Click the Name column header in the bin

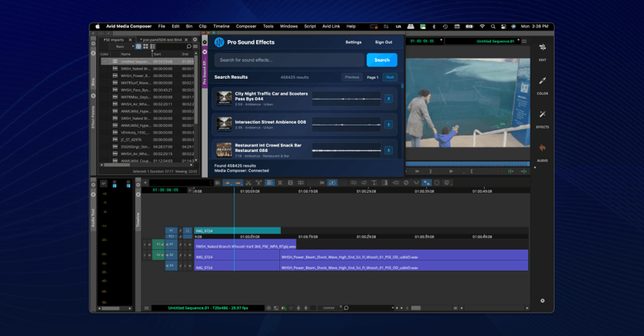126,54
